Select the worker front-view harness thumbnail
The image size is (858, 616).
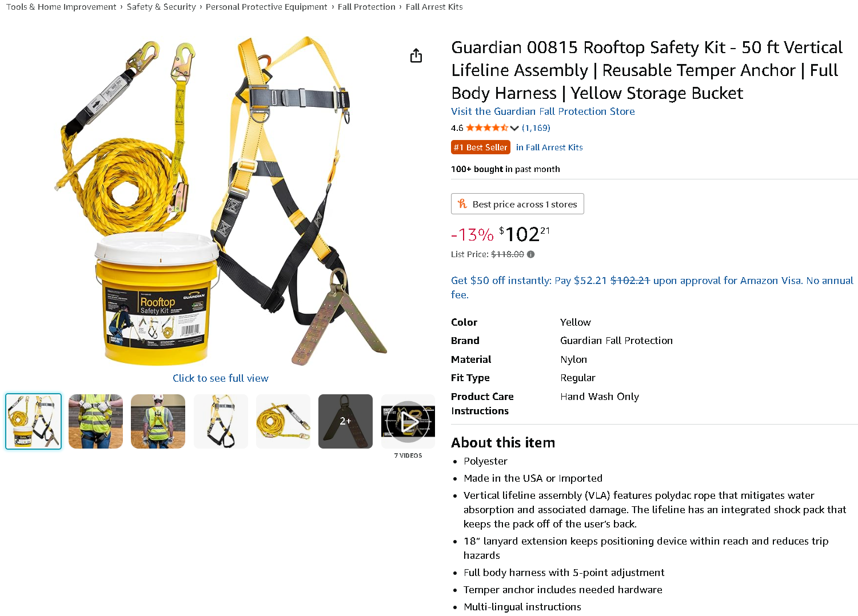[95, 421]
